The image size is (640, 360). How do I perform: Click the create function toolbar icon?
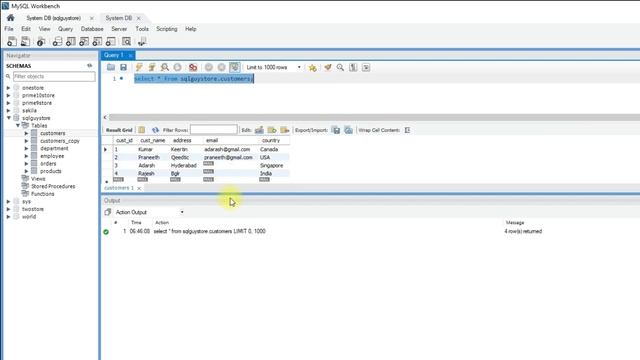[x=111, y=41]
